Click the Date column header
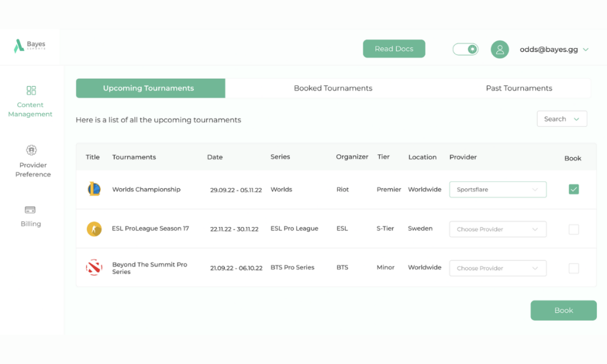This screenshot has width=607, height=364. [x=215, y=157]
